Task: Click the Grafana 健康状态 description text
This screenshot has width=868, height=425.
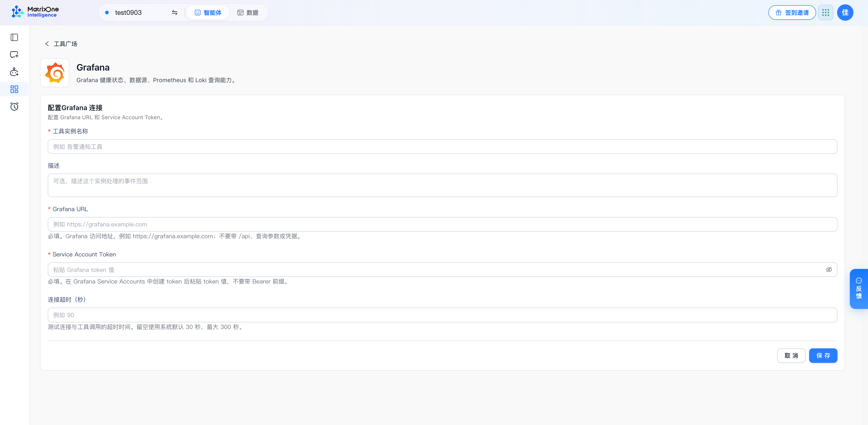Action: click(x=157, y=80)
